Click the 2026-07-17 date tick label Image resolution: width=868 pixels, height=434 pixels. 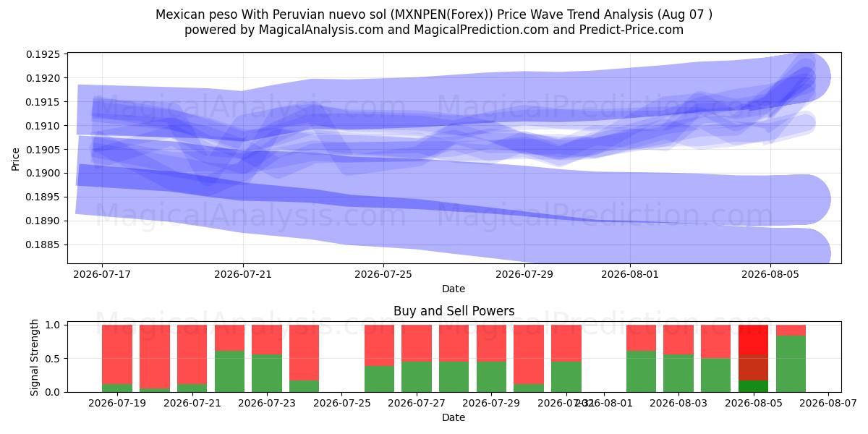click(x=102, y=275)
